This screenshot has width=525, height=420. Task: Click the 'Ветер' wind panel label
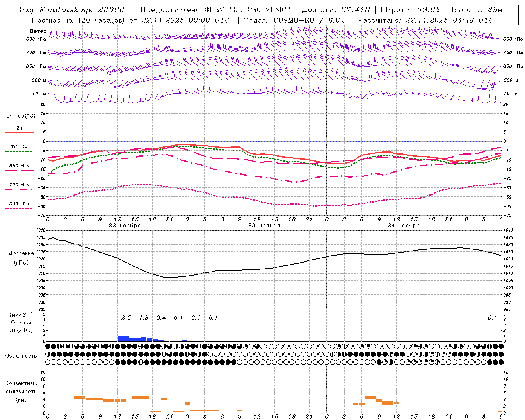(38, 31)
